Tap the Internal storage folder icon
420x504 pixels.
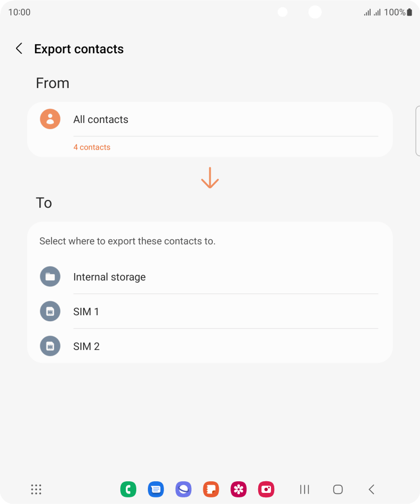pyautogui.click(x=50, y=276)
